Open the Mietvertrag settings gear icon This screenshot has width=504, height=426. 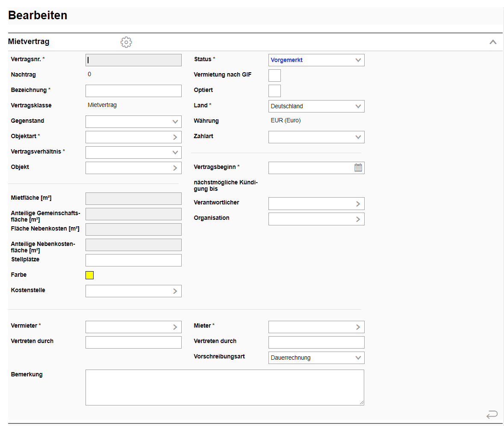pos(126,42)
